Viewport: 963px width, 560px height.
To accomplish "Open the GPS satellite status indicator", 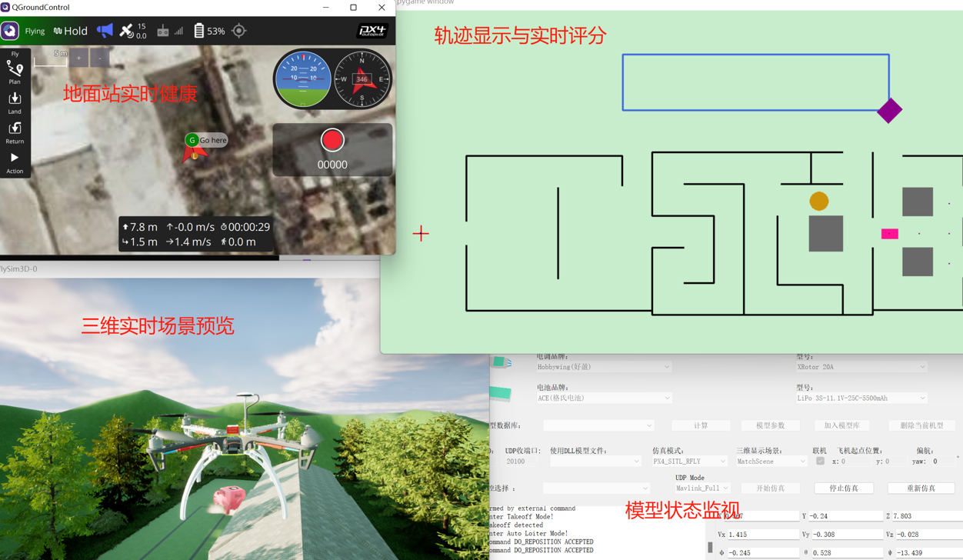I will coord(132,31).
